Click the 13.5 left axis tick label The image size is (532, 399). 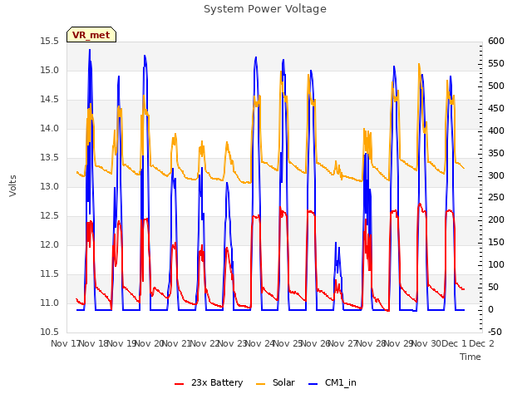click(x=50, y=158)
